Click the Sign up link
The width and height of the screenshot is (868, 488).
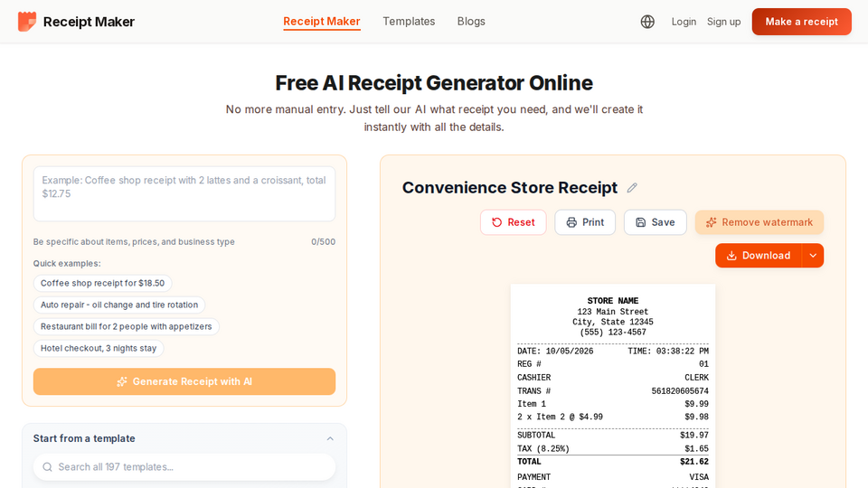[x=723, y=22]
